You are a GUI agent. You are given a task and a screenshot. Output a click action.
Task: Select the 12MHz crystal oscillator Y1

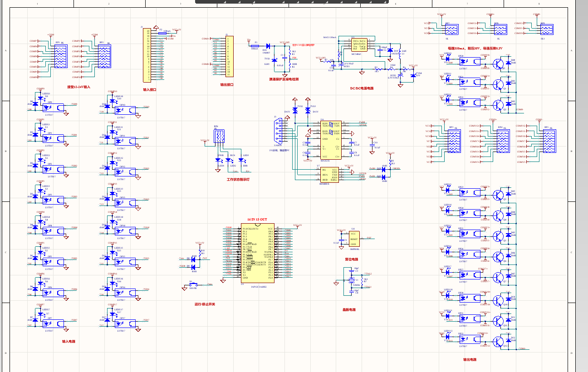(351, 280)
